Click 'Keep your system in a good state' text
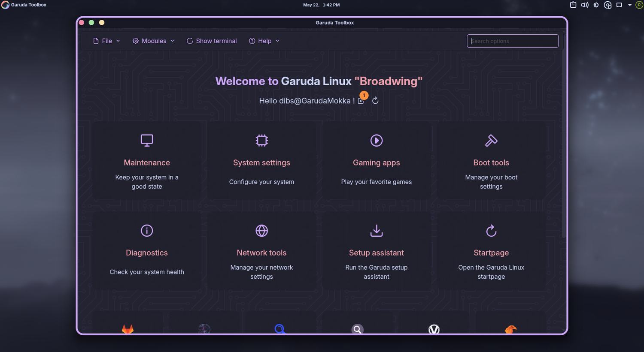 (147, 182)
